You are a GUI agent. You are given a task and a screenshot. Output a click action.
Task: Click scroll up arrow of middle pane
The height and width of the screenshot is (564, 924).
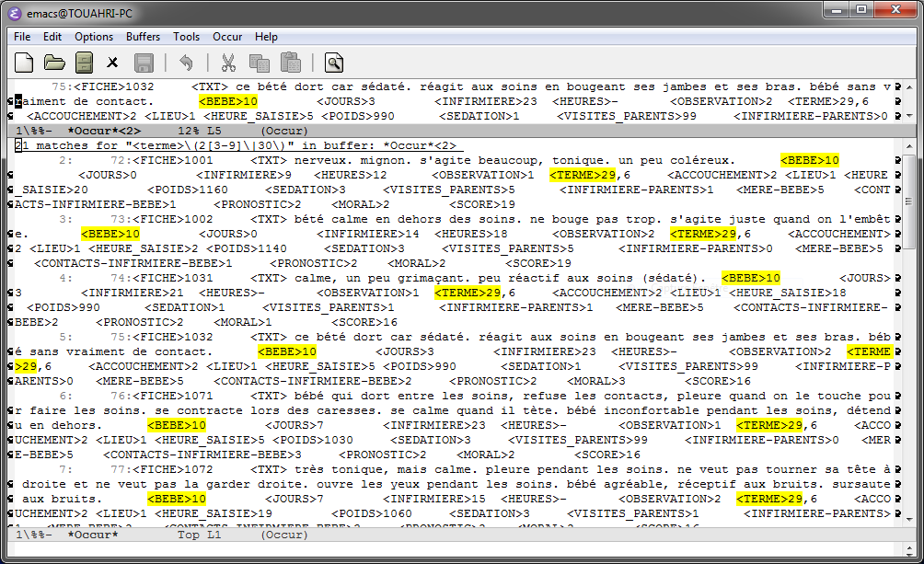909,145
